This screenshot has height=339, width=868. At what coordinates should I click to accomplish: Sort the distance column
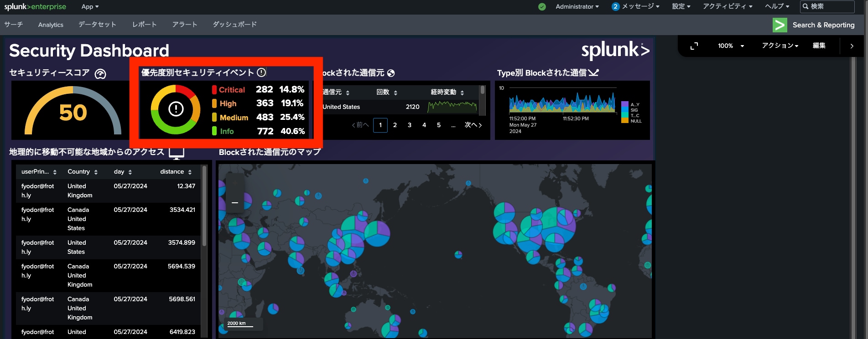(176, 172)
